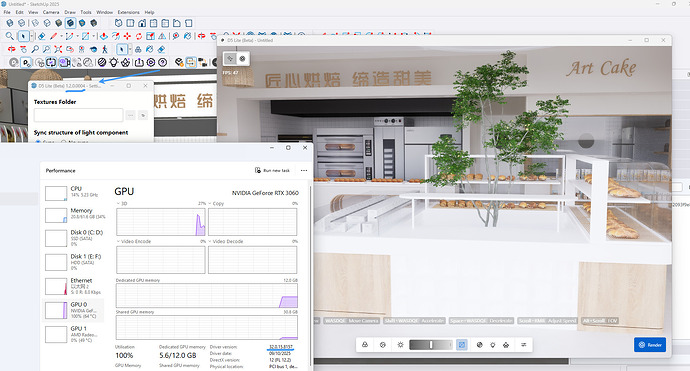Select Zoom Extents in camera toolbar

[58, 49]
